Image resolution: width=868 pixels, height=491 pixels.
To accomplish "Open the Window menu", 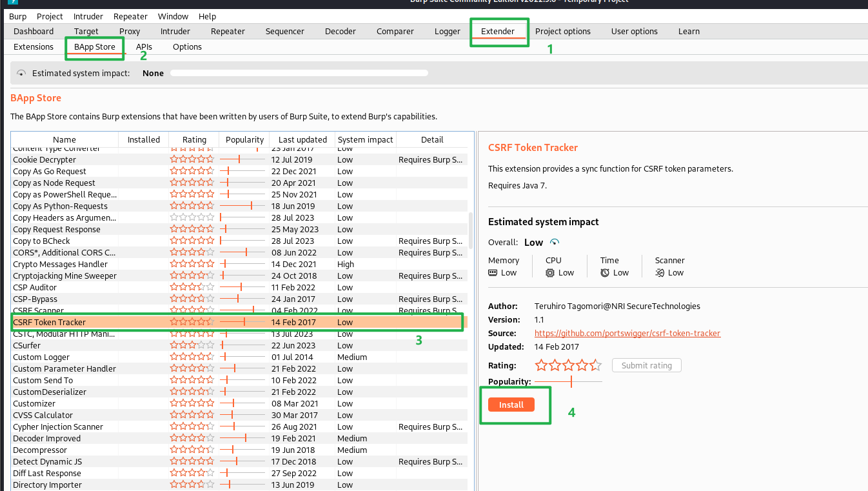I will click(x=173, y=16).
